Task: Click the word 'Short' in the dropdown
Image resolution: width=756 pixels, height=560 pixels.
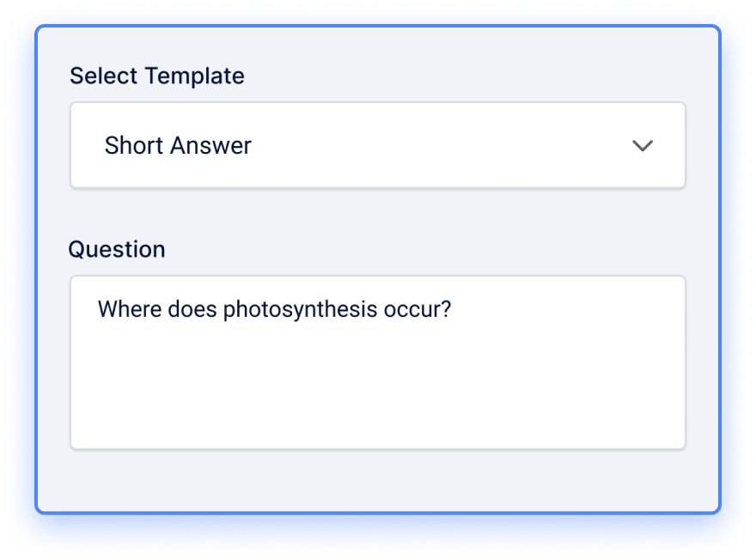Action: [134, 145]
